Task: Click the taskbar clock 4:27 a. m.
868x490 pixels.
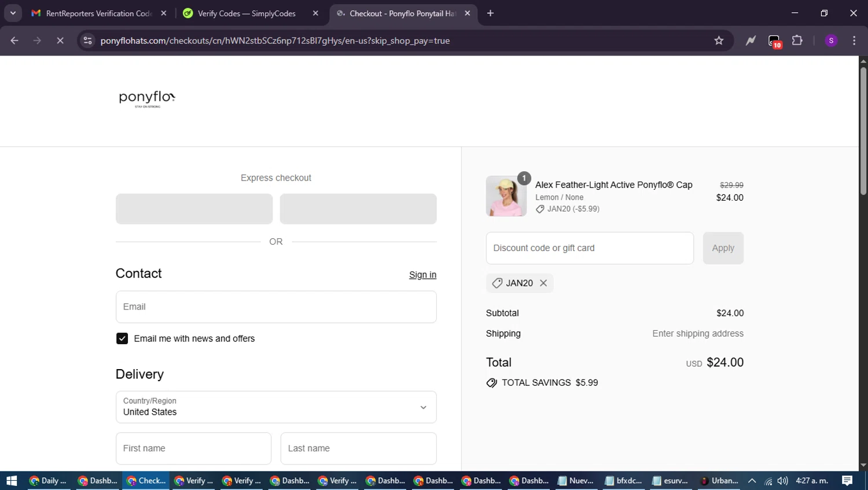Action: point(812,481)
